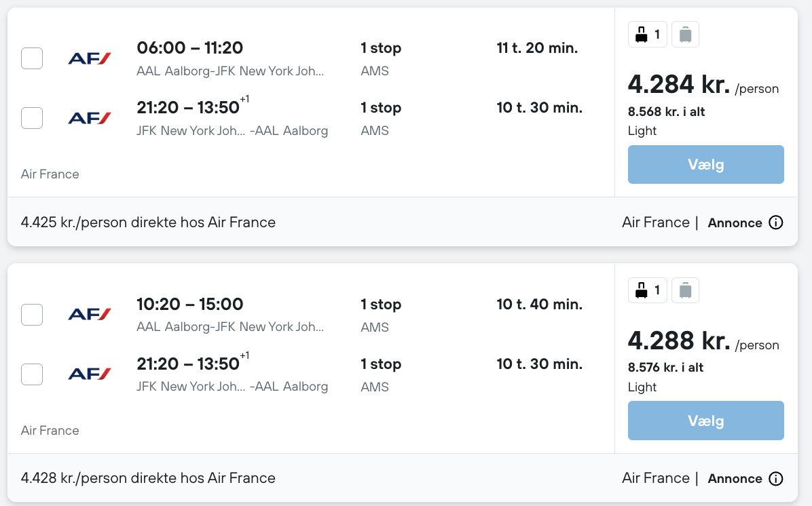Check the 06:00 – 11:20 outbound flight box

click(x=32, y=58)
